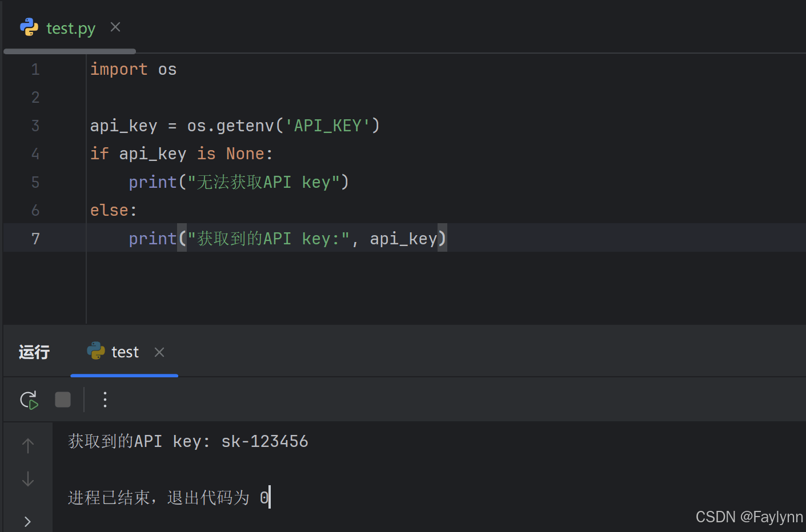Click the Python icon on test.py tab
This screenshot has width=806, height=532.
click(x=29, y=27)
